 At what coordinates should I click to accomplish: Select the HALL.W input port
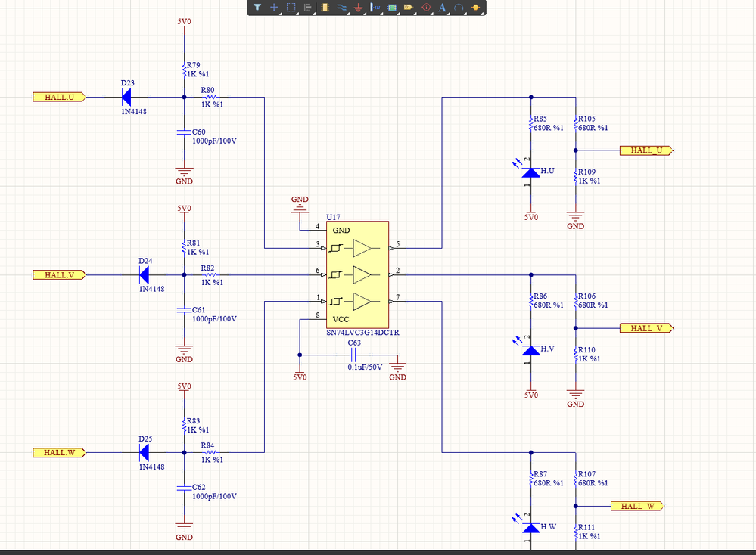click(x=59, y=453)
